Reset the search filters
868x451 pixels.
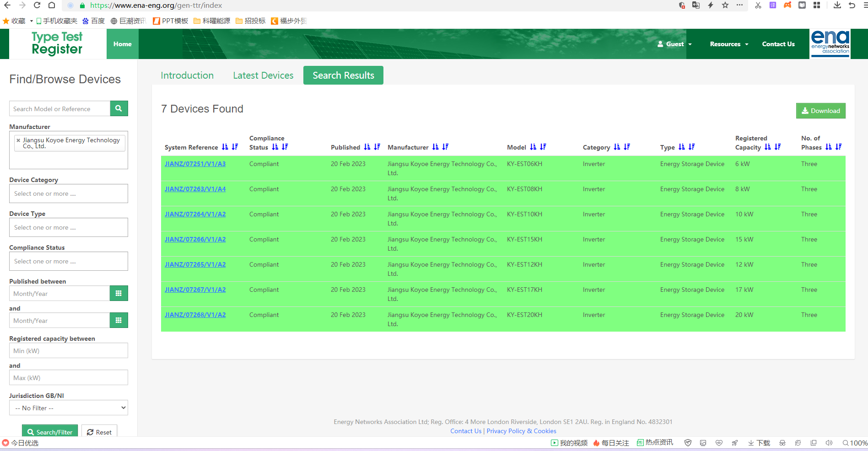99,432
